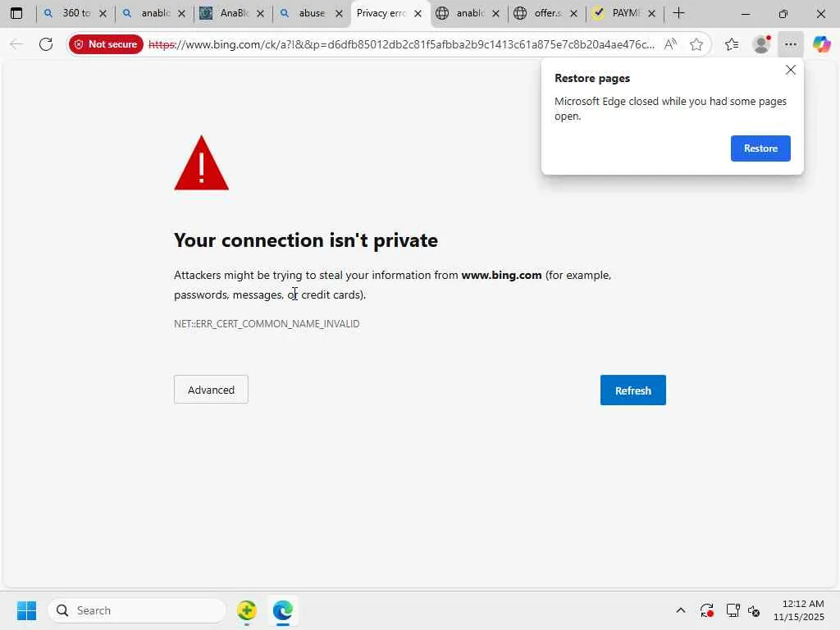Click the Advanced button
This screenshot has height=630, width=840.
pos(211,390)
